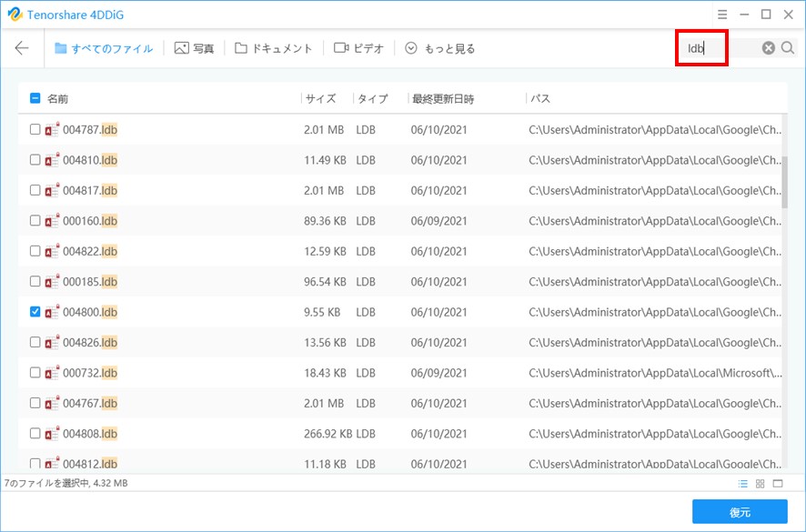Uncheck the box for 004800.ldb
The width and height of the screenshot is (806, 532).
coord(35,311)
